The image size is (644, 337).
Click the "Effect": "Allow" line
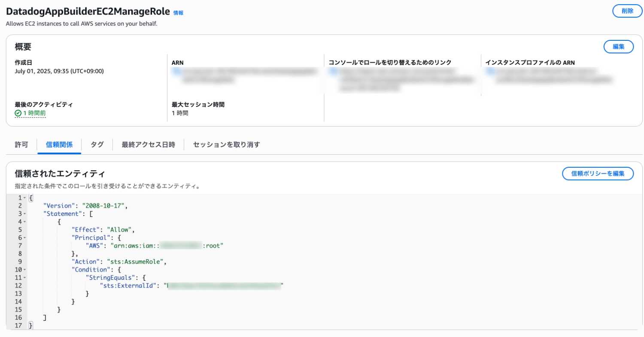click(104, 229)
